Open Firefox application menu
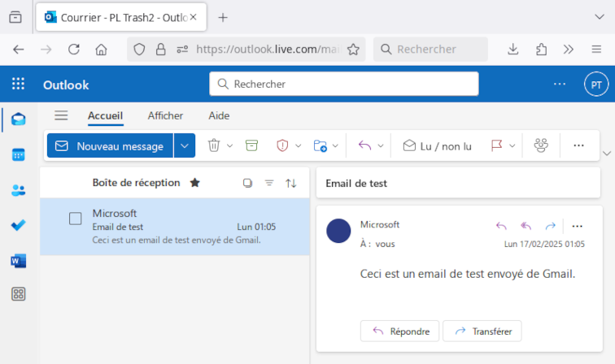615x364 pixels. pyautogui.click(x=596, y=50)
